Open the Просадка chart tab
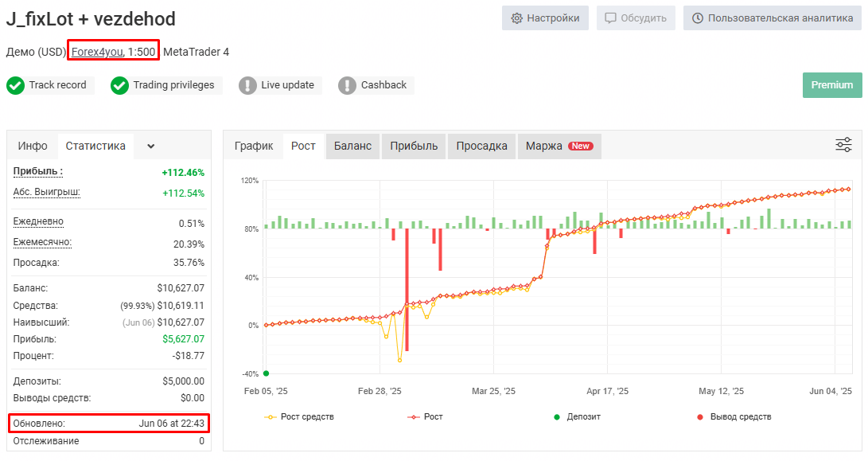Screen dimensions: 868x461 [x=481, y=146]
